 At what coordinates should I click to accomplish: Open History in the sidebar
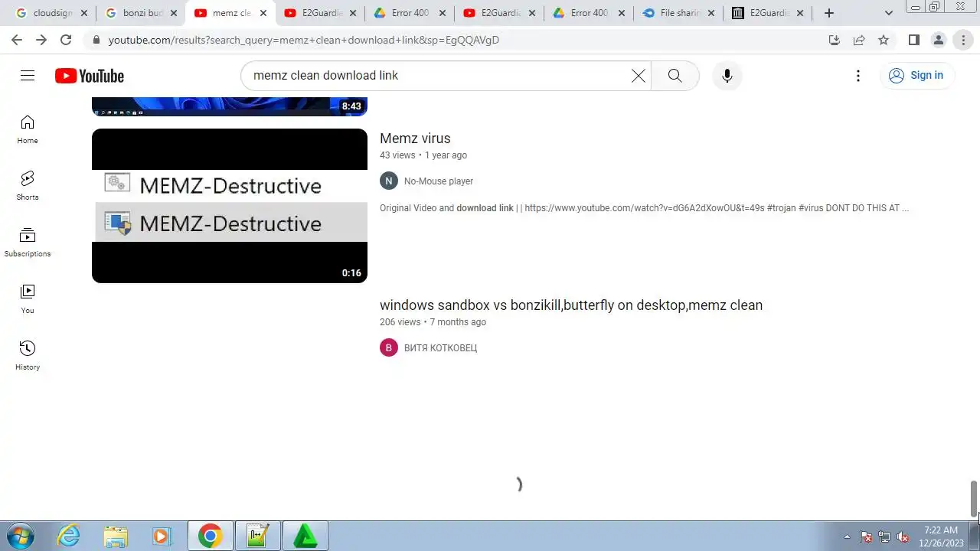tap(28, 356)
